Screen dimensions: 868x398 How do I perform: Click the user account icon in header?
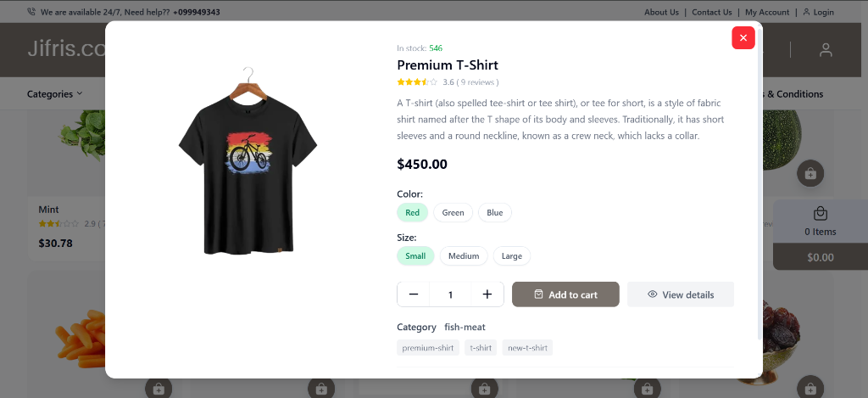click(x=826, y=50)
